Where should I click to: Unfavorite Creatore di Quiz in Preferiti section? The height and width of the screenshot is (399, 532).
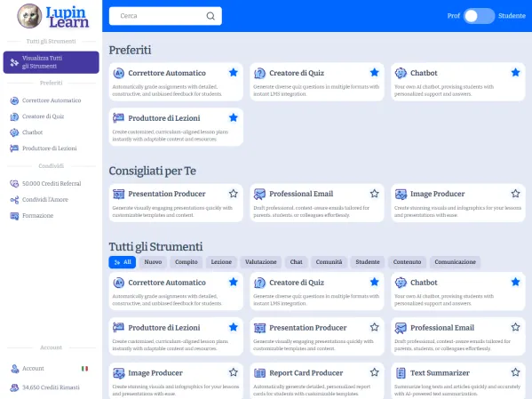click(374, 73)
